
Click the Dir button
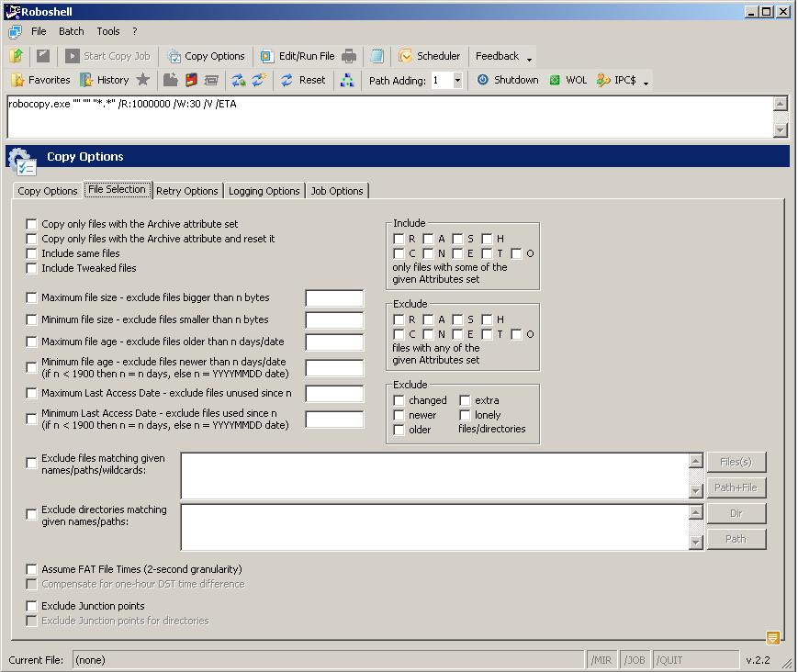(736, 513)
